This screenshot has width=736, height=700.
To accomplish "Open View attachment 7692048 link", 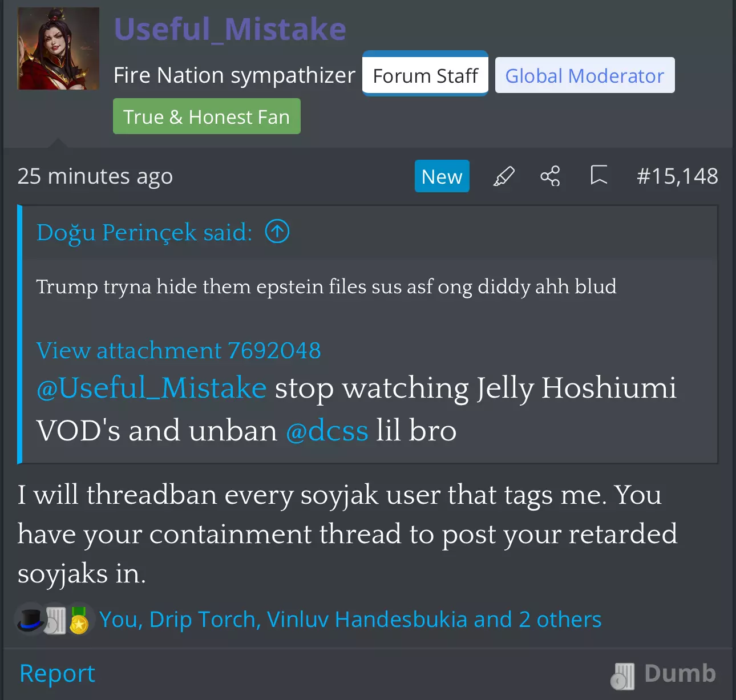I will pyautogui.click(x=179, y=350).
